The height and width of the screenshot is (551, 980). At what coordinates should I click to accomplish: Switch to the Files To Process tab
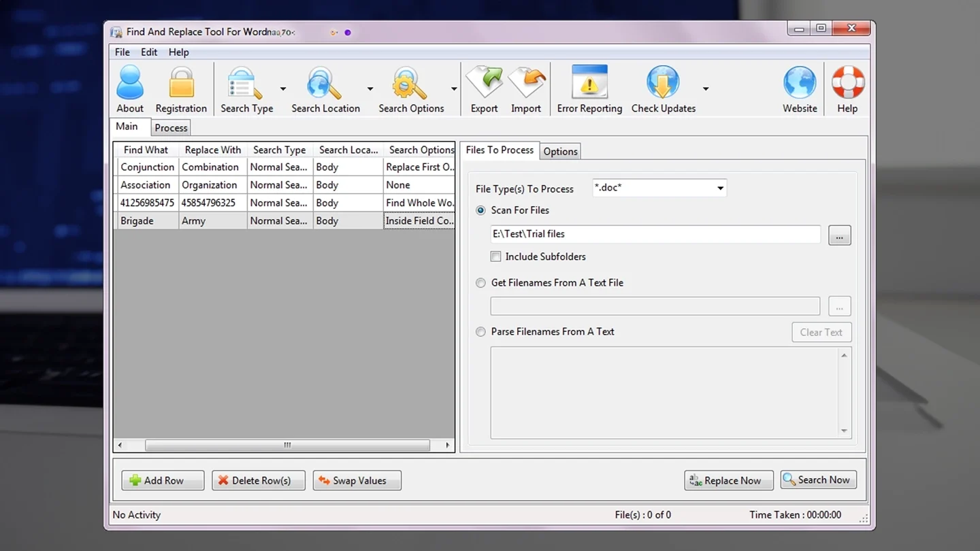point(500,150)
